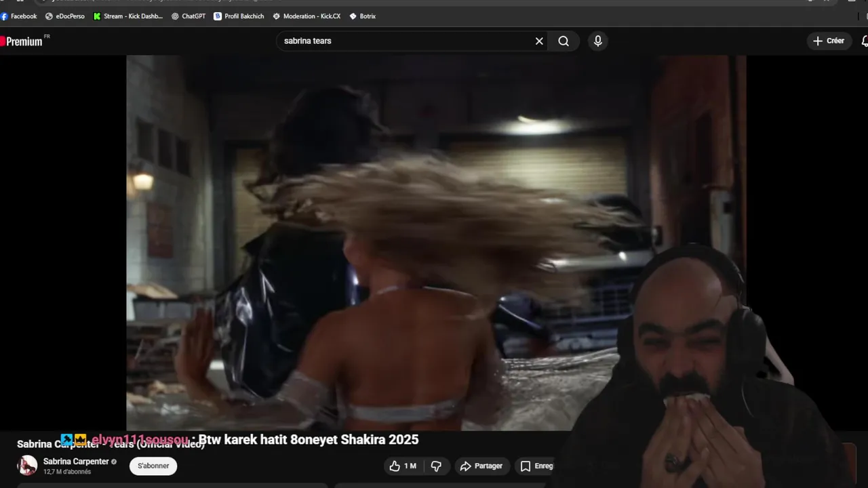Dislike the video with thumbs down
Image resolution: width=868 pixels, height=488 pixels.
436,466
